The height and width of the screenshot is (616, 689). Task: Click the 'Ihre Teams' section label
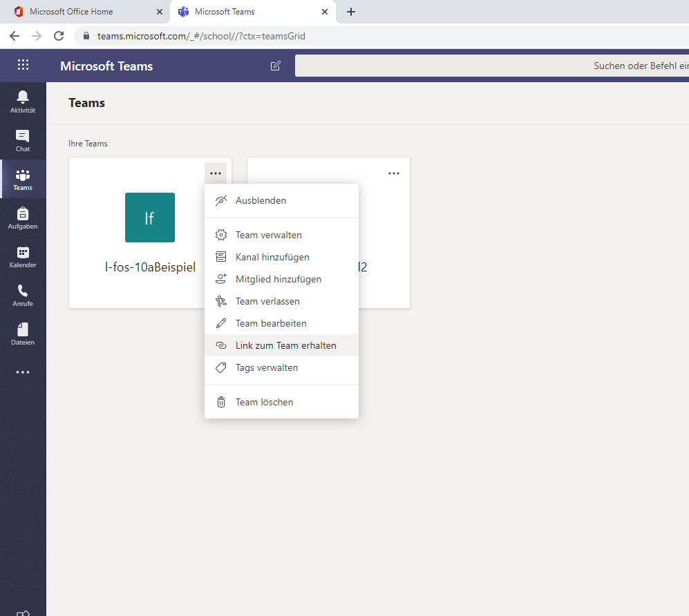(88, 144)
